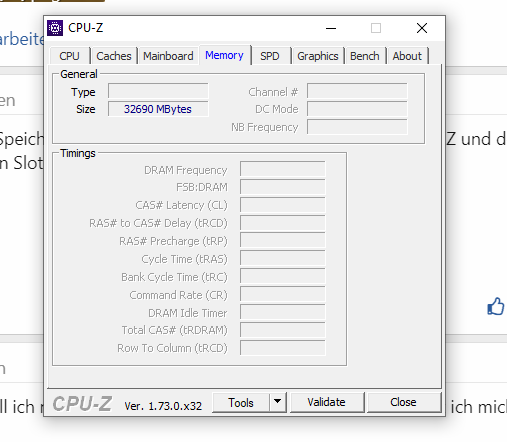Image resolution: width=507 pixels, height=442 pixels.
Task: Go to the Bench tab
Action: pos(365,56)
